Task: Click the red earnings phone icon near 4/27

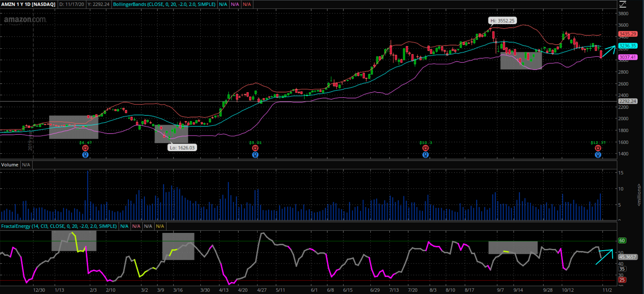Action: pyautogui.click(x=255, y=148)
